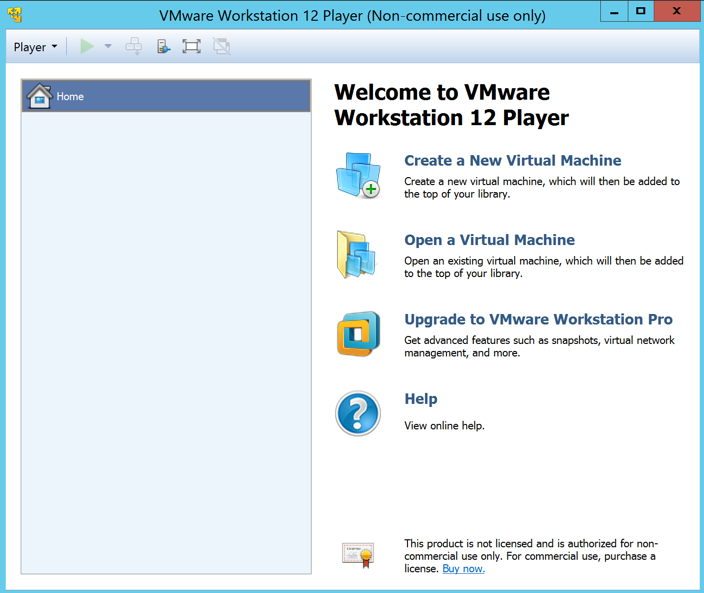704x593 pixels.
Task: Click the license certificate icon
Action: [x=358, y=555]
